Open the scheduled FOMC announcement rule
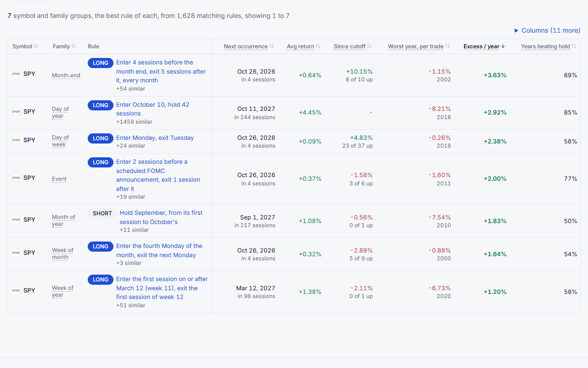This screenshot has height=368, width=588. pos(158,175)
